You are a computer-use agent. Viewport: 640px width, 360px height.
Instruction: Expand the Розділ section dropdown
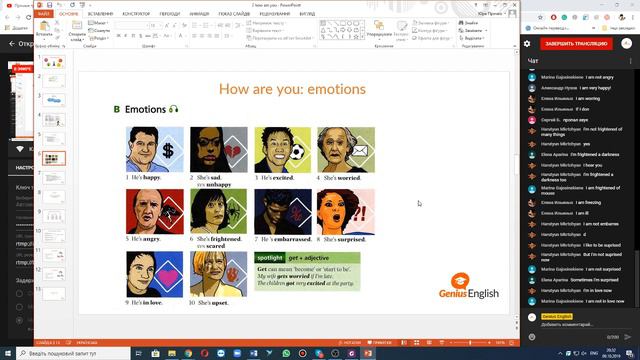tap(98, 38)
